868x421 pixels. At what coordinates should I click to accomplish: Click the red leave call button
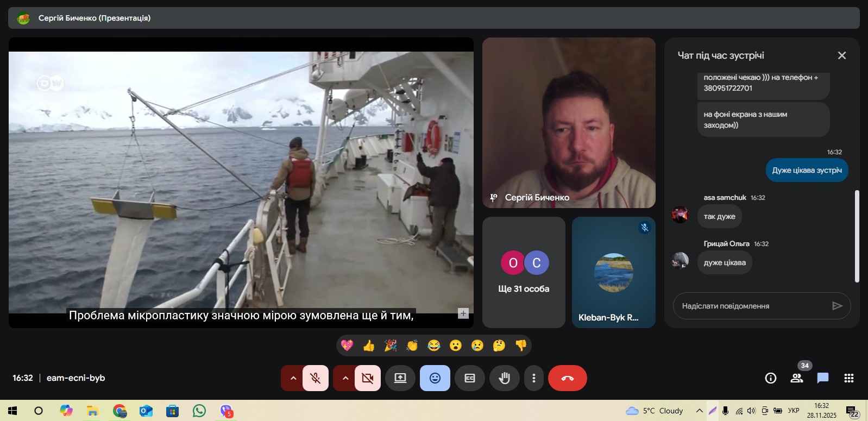coord(567,378)
